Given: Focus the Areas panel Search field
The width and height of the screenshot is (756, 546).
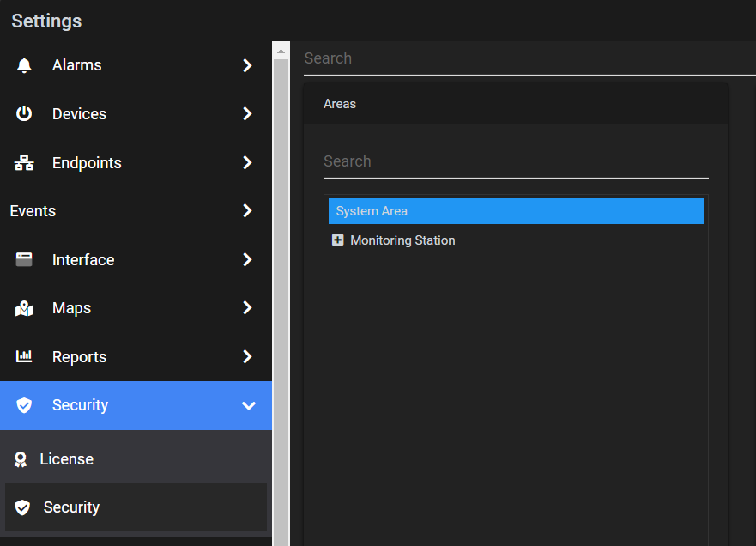Looking at the screenshot, I should 516,161.
